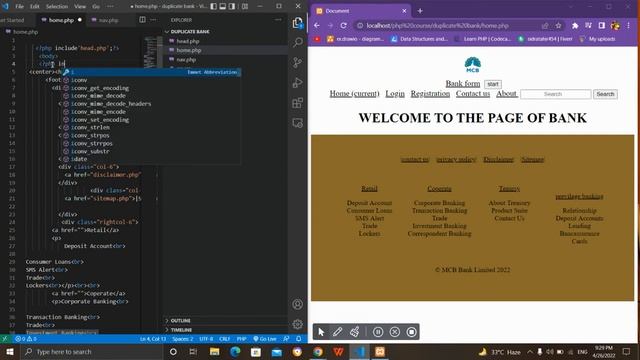Open the Extensions view in VS Code
The image size is (640, 360).
pos(298,102)
